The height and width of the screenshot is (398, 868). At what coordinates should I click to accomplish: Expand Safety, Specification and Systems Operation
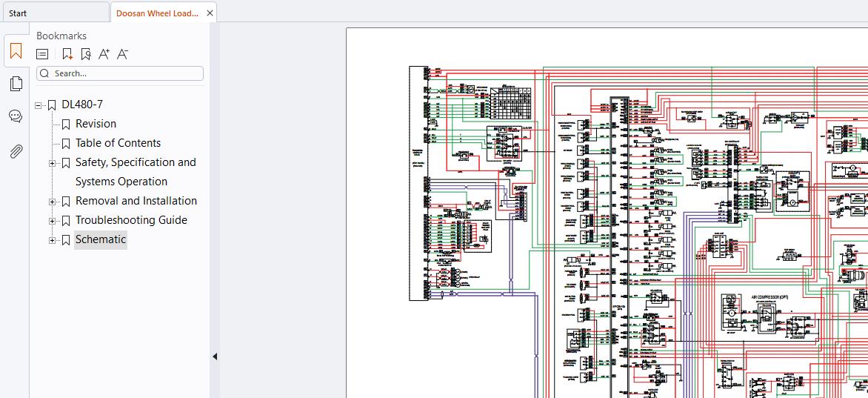coord(52,163)
